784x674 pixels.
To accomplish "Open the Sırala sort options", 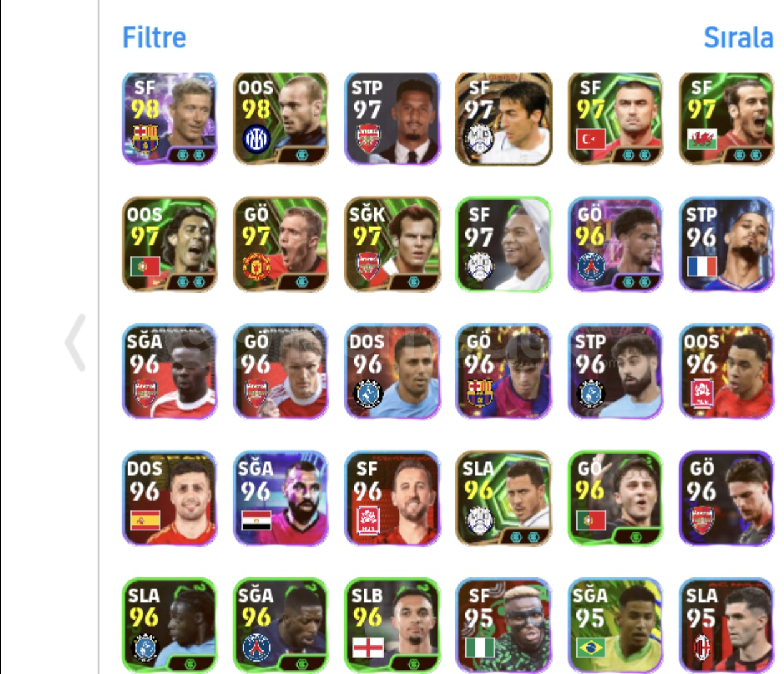I will coord(738,37).
